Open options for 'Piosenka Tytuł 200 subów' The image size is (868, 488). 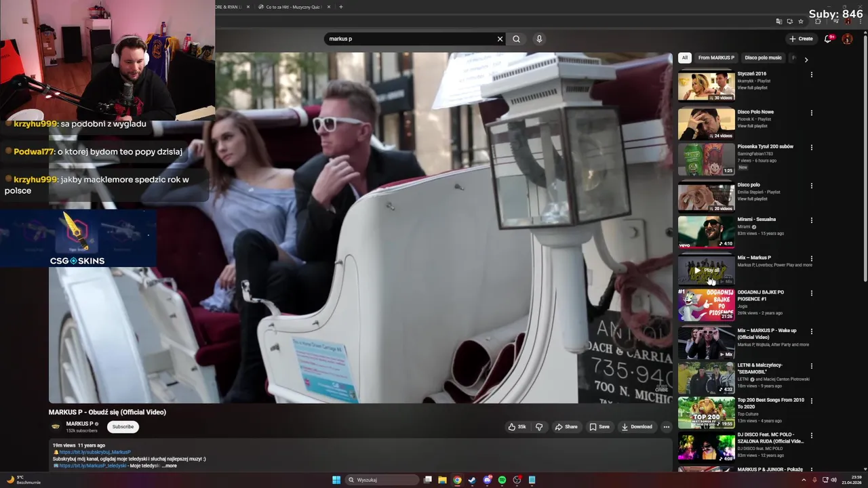tap(811, 148)
